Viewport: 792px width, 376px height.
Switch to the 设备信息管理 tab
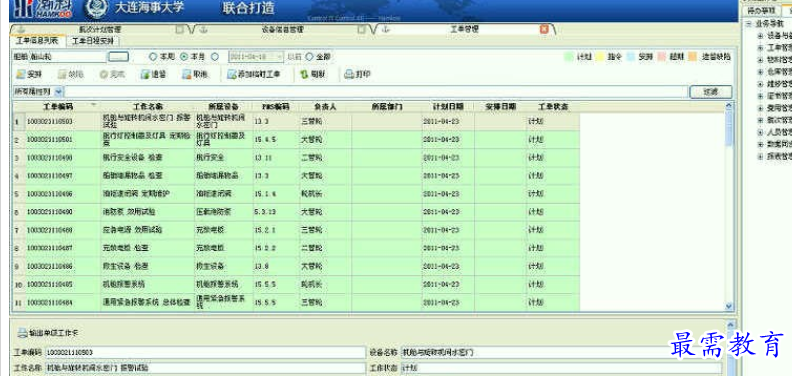(x=282, y=29)
